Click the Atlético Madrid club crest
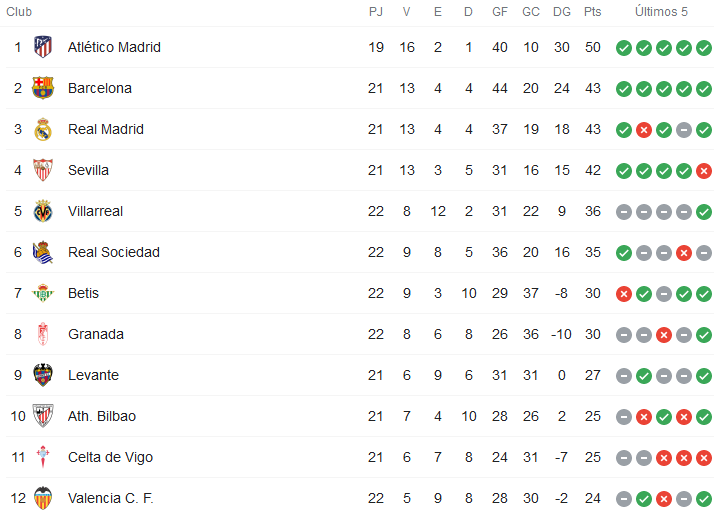Screen dimensions: 723x517 pyautogui.click(x=43, y=47)
